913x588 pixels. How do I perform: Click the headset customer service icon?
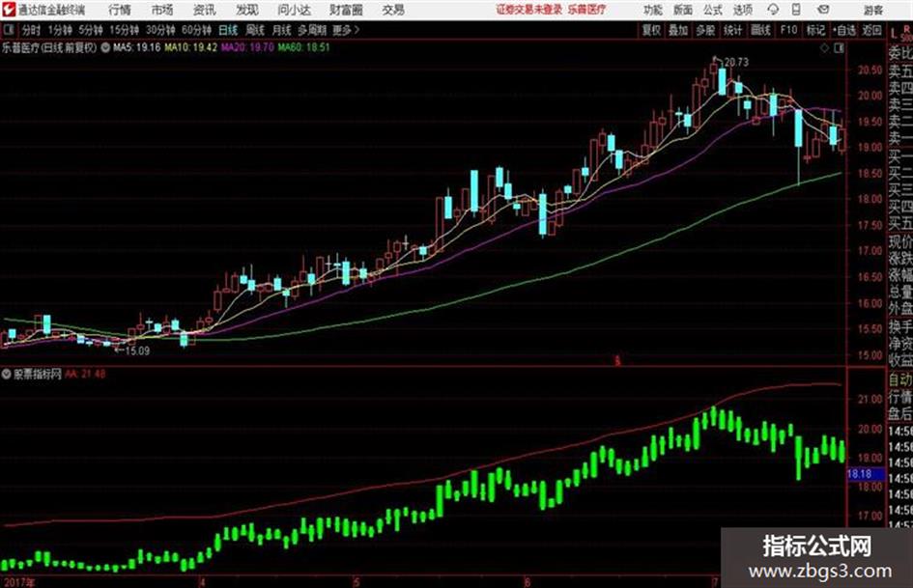[773, 10]
